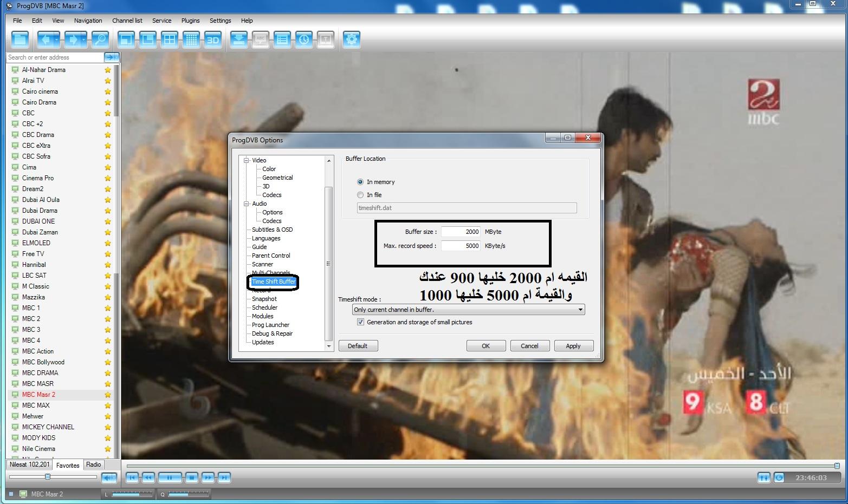Screen dimensions: 848x504
Task: Switch to the Nilesat 102,201 tab
Action: (x=30, y=464)
